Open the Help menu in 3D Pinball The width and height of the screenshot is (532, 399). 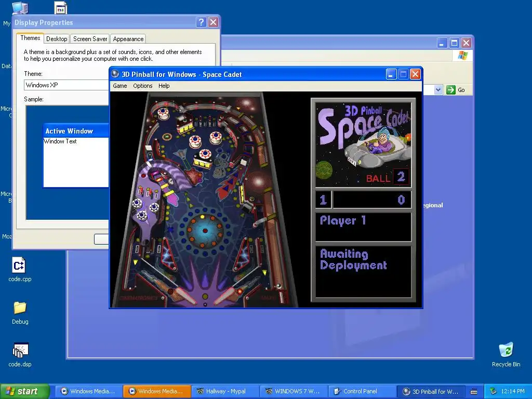click(164, 86)
